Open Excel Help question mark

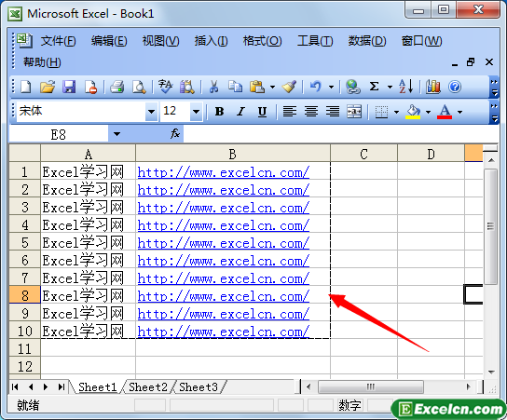455,87
